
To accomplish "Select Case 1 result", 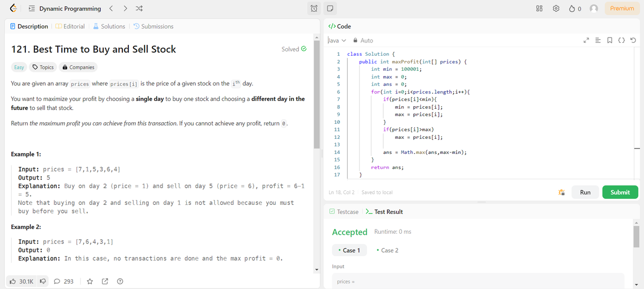I will point(350,250).
